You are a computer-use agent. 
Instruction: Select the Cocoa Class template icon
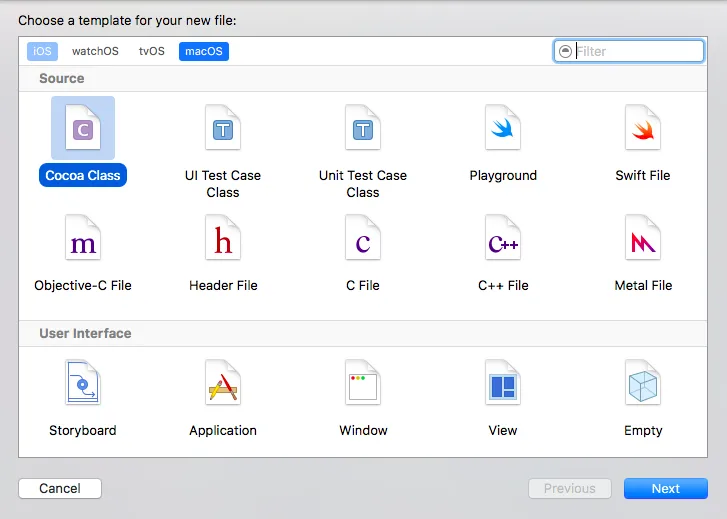pyautogui.click(x=83, y=128)
